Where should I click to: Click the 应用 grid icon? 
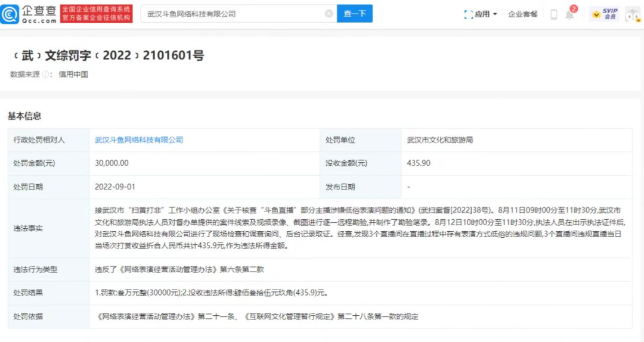tap(468, 14)
